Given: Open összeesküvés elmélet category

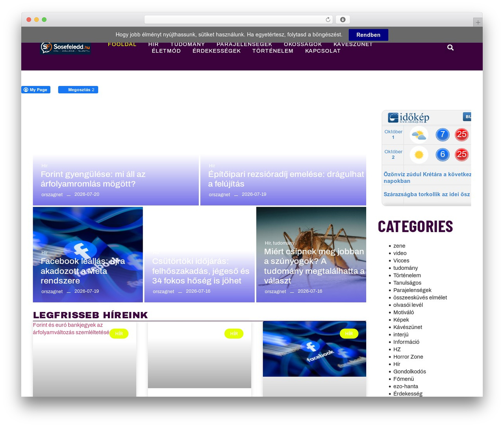Looking at the screenshot, I should pyautogui.click(x=420, y=298).
